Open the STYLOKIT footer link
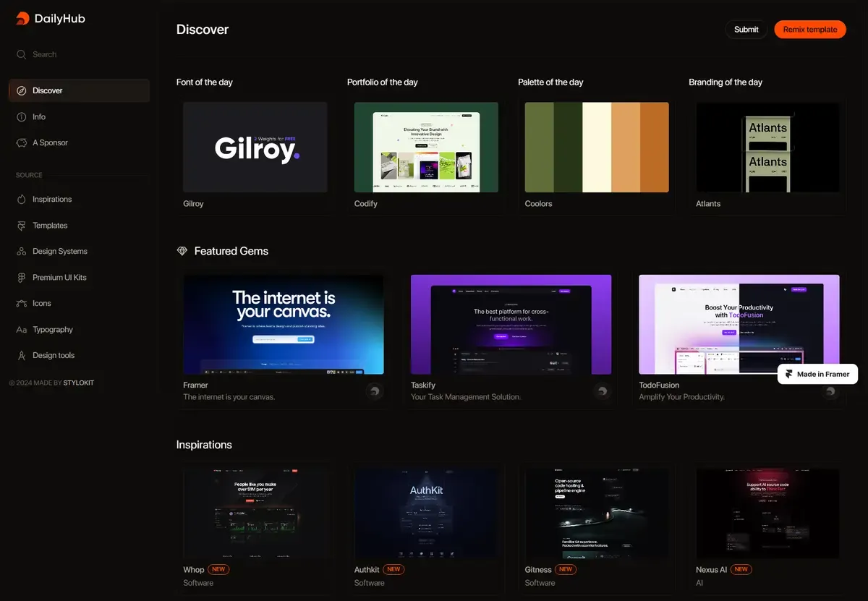 79,383
